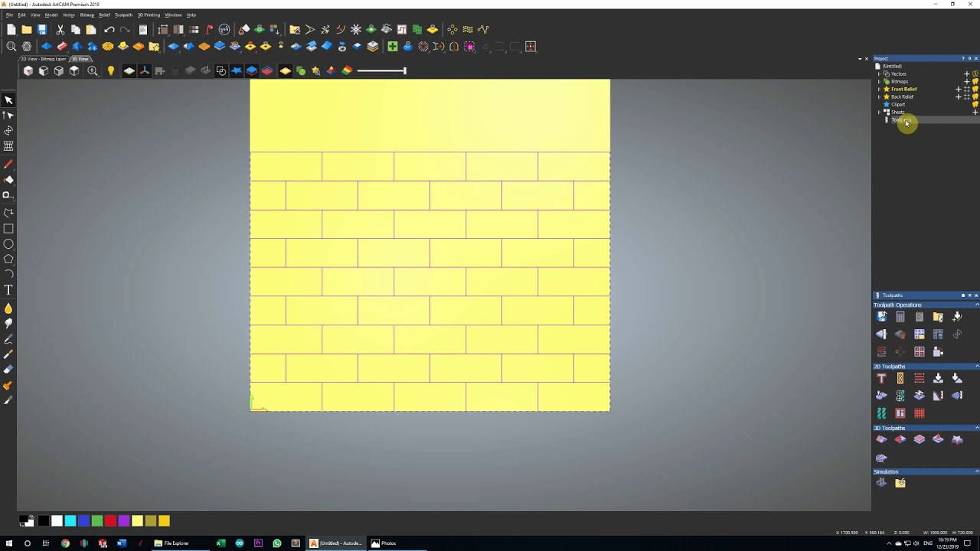The image size is (980, 551).
Task: Redo the last undone action
Action: [x=125, y=29]
